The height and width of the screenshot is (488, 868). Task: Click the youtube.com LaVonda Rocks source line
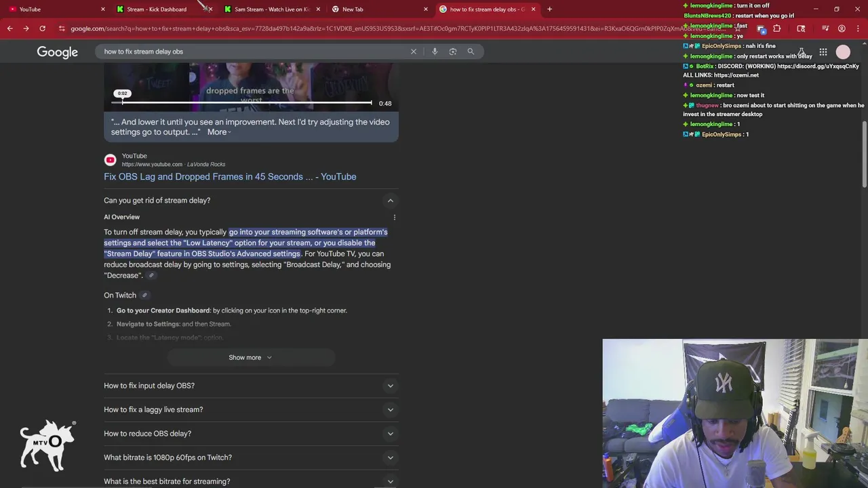pos(174,165)
